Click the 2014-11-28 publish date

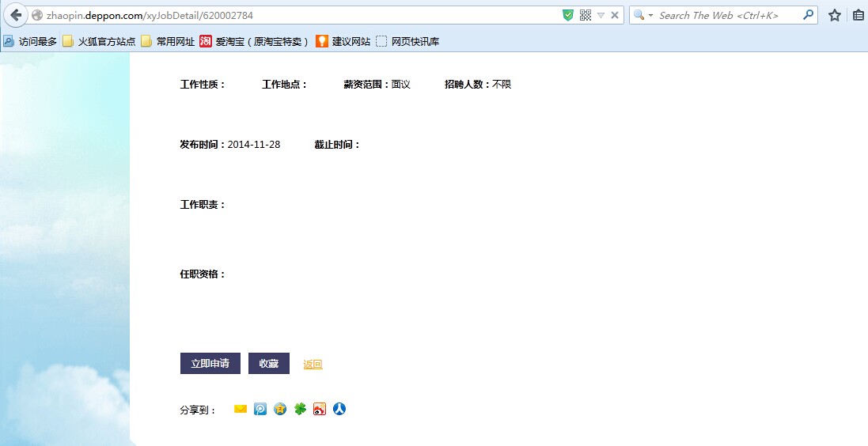tap(254, 145)
